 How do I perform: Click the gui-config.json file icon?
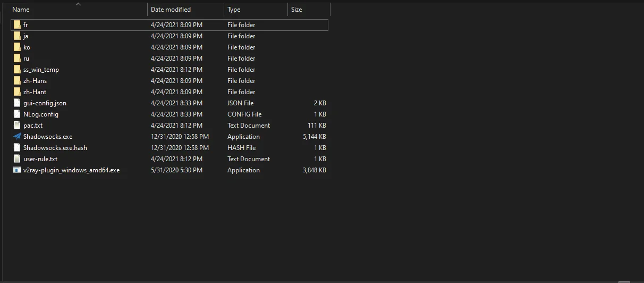click(17, 103)
